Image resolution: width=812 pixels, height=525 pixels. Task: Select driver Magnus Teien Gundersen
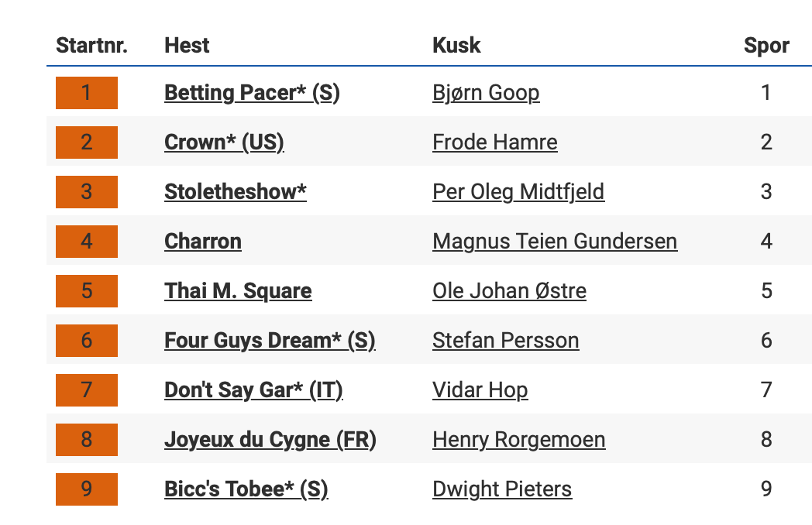(555, 242)
